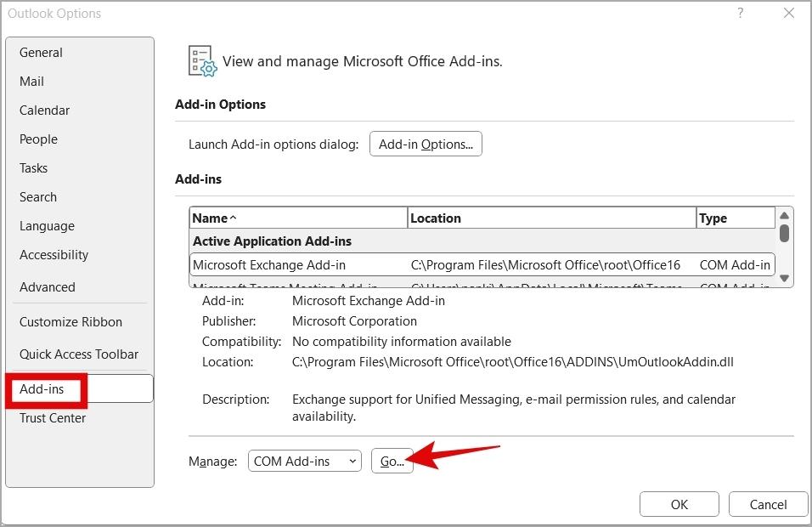Click 'No compatibility information available' text
This screenshot has height=527, width=812.
402,342
